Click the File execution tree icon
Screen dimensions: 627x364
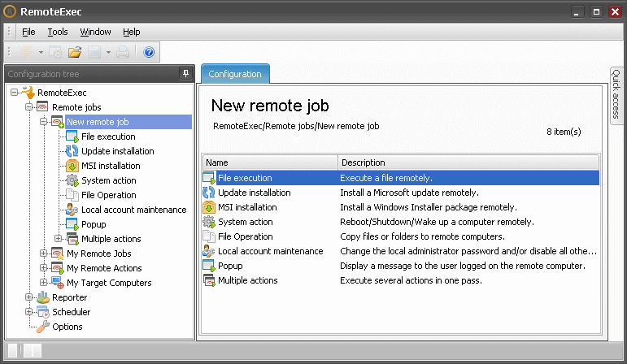(x=72, y=136)
